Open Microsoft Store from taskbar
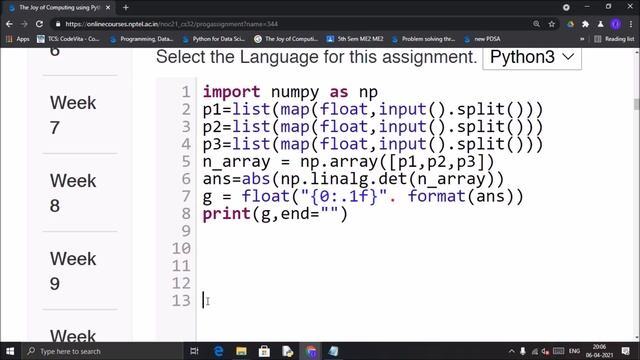This screenshot has width=640, height=360. pos(264,351)
